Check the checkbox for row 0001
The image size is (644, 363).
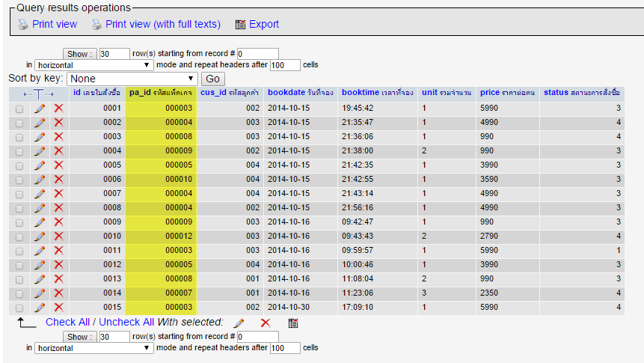(19, 109)
